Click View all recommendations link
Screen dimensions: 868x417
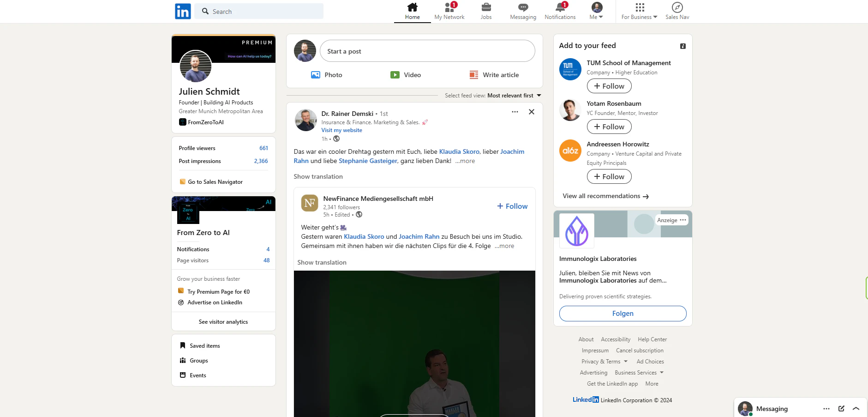tap(605, 196)
